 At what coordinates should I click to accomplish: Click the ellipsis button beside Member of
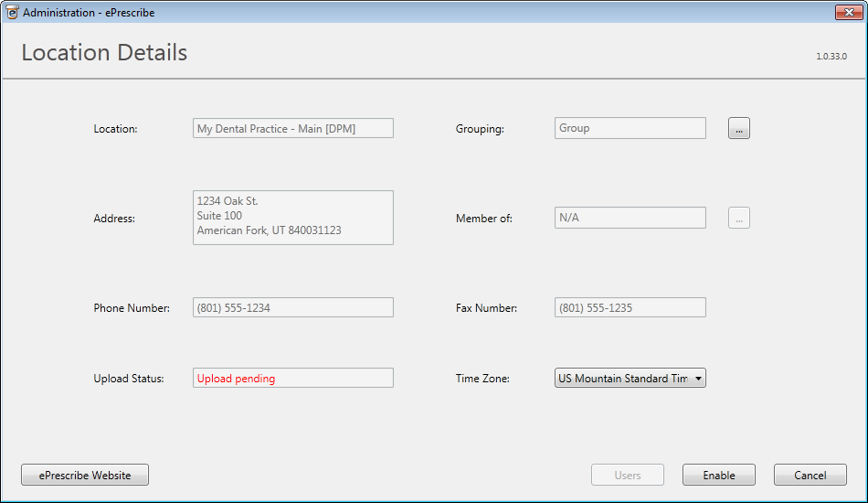pyautogui.click(x=738, y=219)
